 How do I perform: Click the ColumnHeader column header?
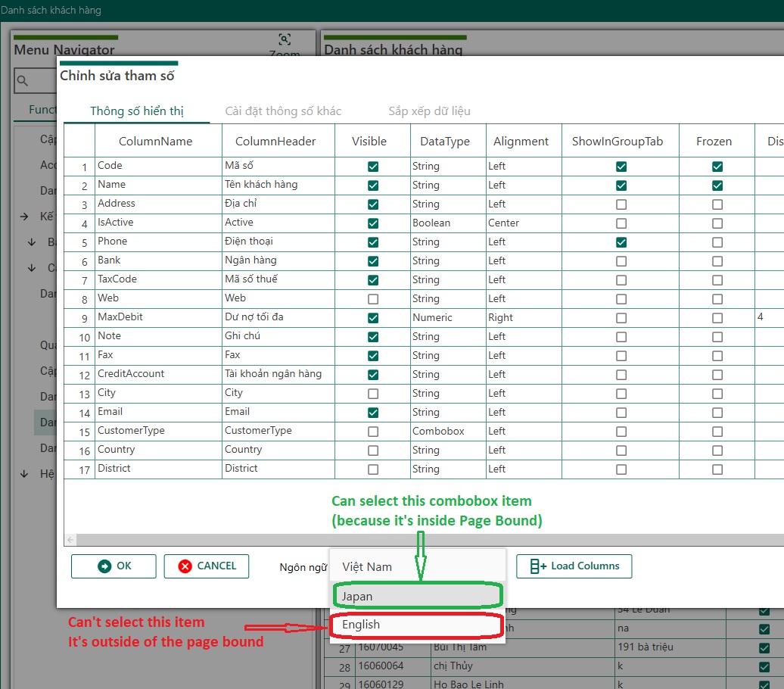tap(278, 141)
